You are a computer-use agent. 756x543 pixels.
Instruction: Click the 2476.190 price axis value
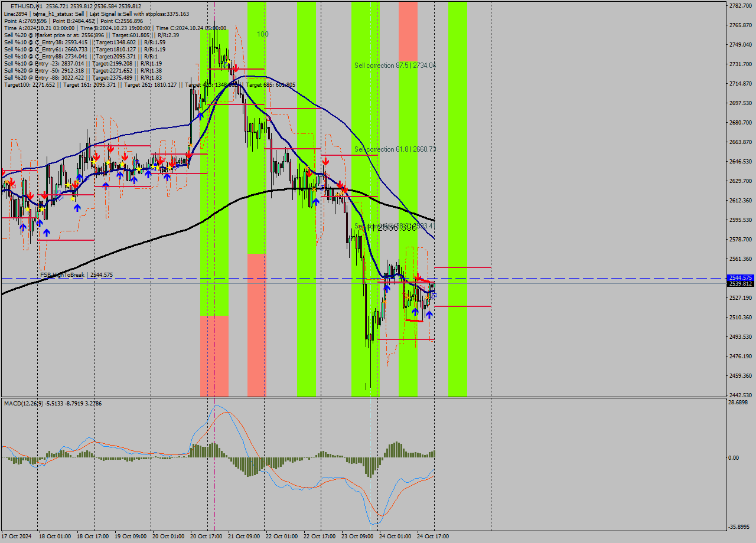pyautogui.click(x=741, y=356)
